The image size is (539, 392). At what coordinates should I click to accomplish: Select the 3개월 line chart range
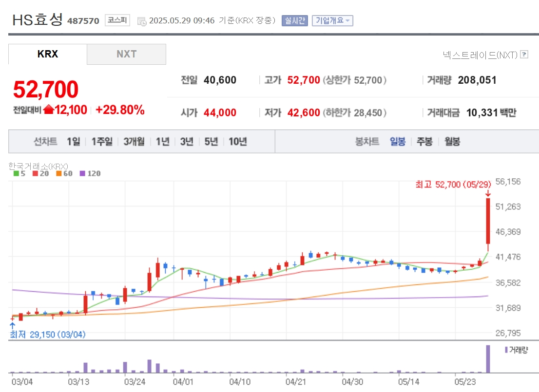click(134, 142)
